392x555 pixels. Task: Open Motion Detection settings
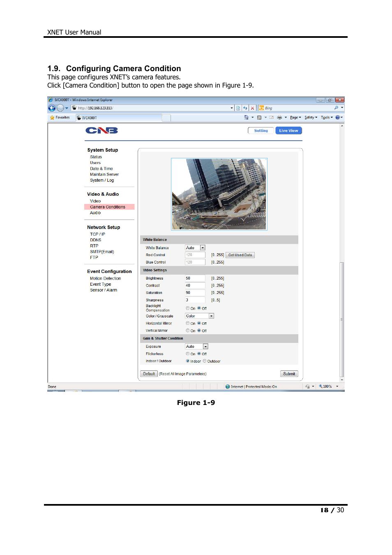pyautogui.click(x=106, y=278)
